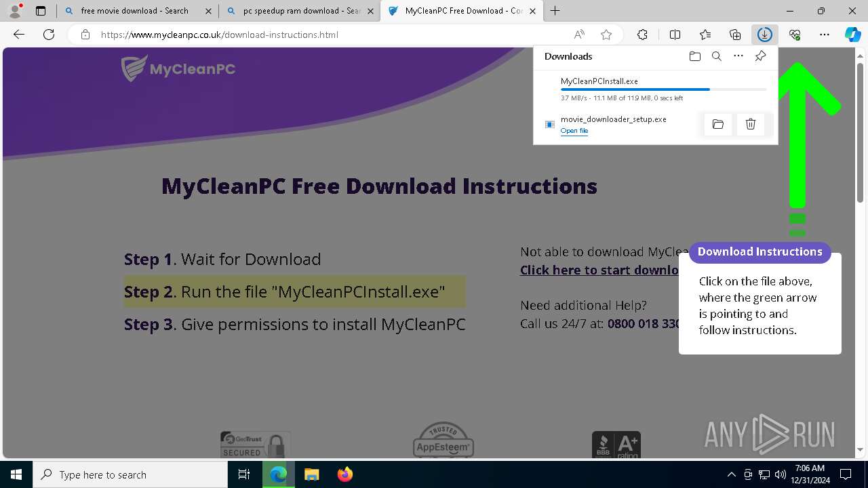Screen dimensions: 868x488
Task: Open the tab actions menu icon
Action: click(x=41, y=11)
